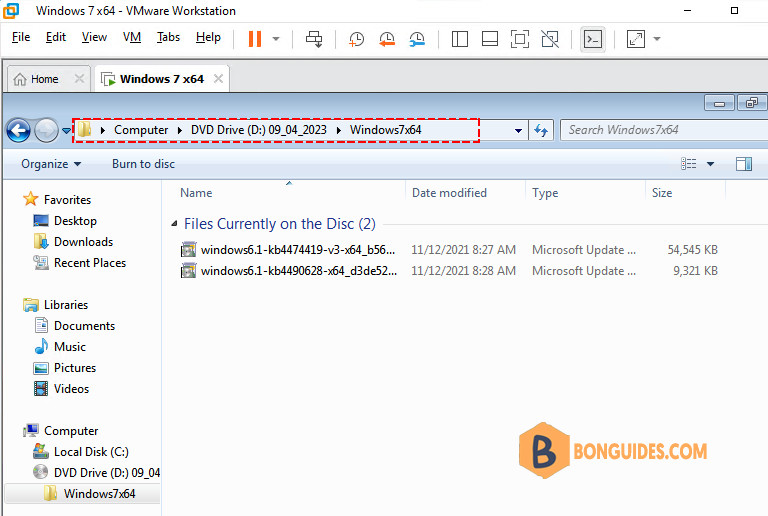Open the File menu
The height and width of the screenshot is (516, 768).
[21, 37]
